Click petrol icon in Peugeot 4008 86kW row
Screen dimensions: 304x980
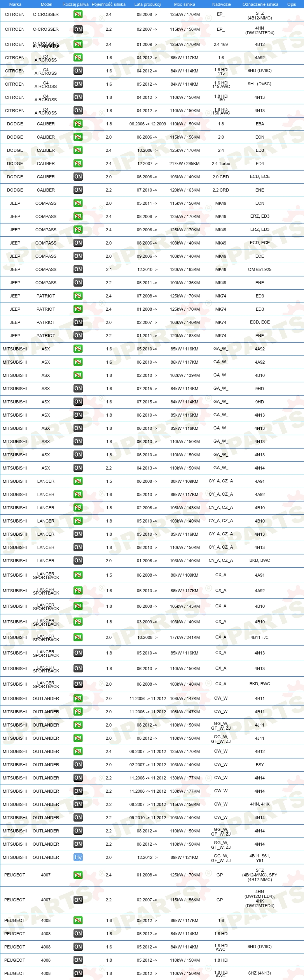(x=78, y=921)
